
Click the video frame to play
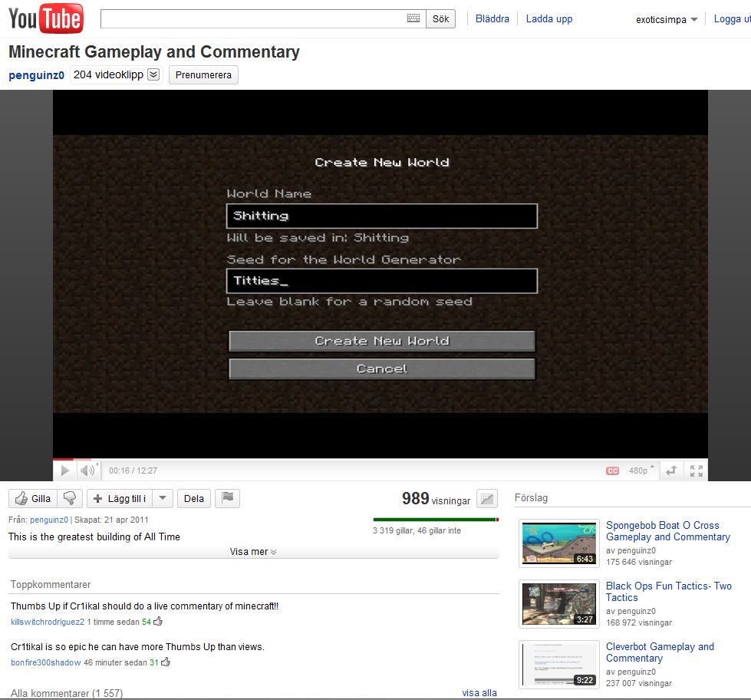380,273
